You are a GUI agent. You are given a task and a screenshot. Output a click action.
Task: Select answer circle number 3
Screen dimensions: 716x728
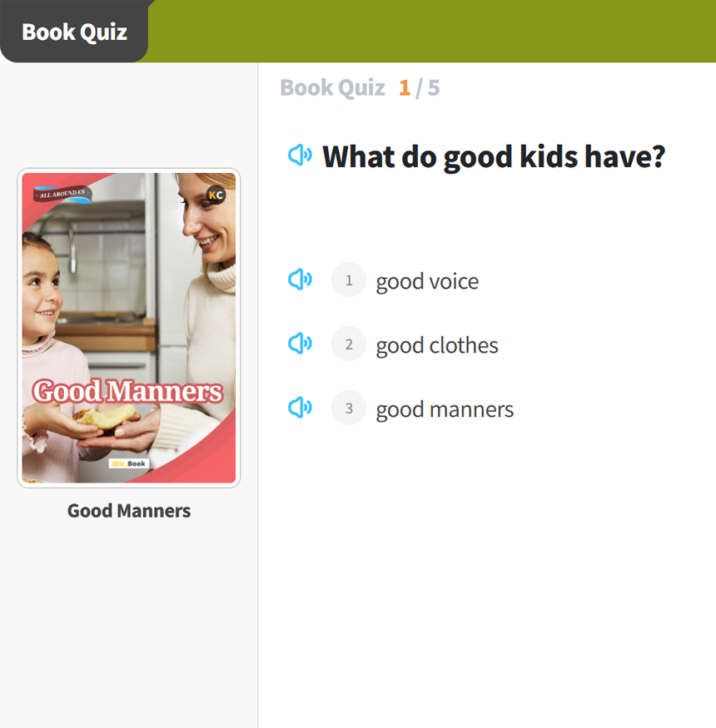tap(349, 408)
